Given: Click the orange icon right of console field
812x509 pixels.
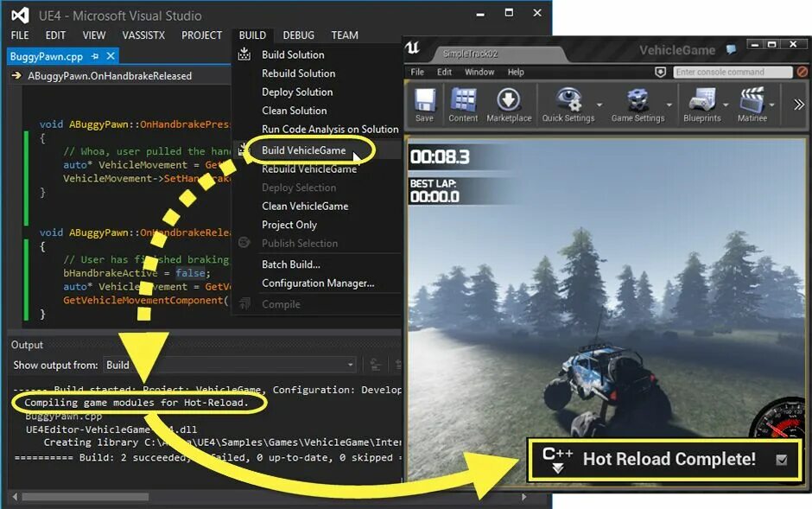Looking at the screenshot, I should tap(802, 72).
